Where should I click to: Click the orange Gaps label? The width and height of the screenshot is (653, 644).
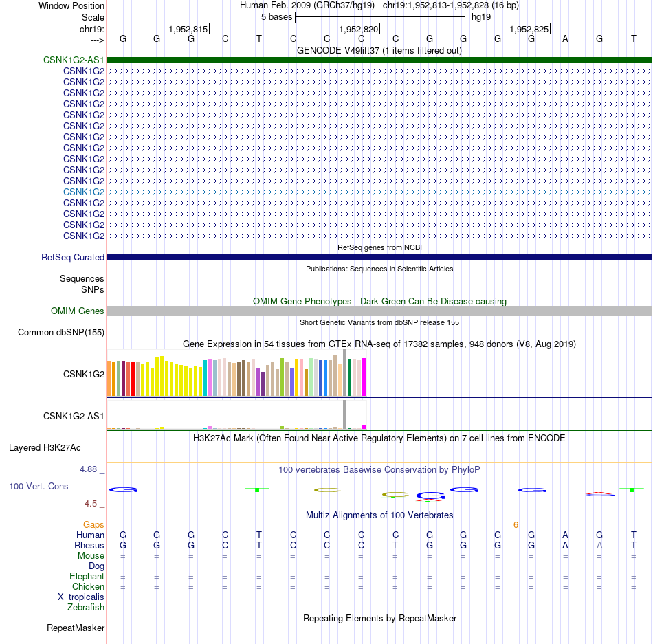93,525
